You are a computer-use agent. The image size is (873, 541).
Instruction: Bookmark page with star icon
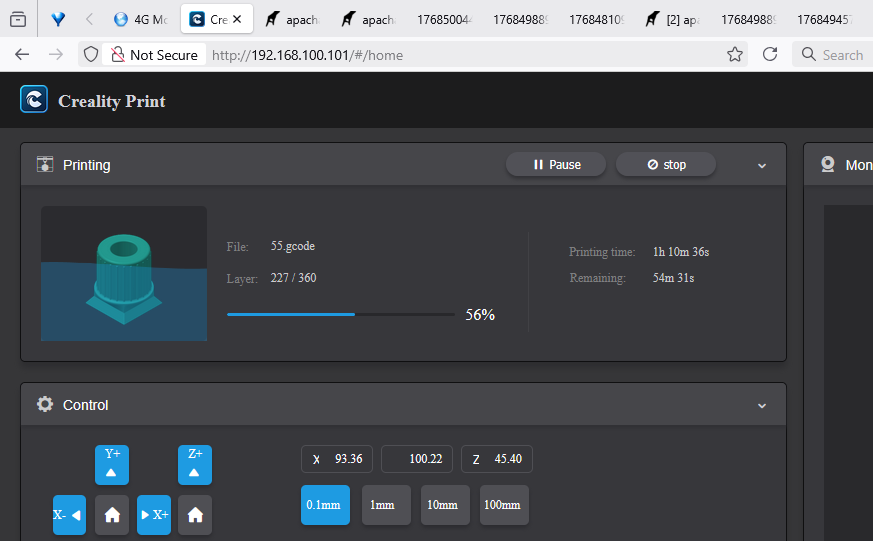pyautogui.click(x=735, y=55)
